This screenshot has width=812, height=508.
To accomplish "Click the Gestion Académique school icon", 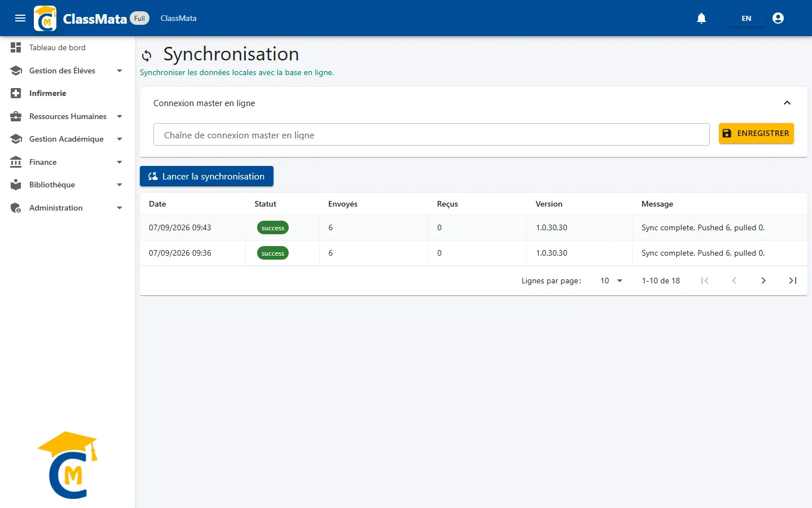I will (x=16, y=139).
